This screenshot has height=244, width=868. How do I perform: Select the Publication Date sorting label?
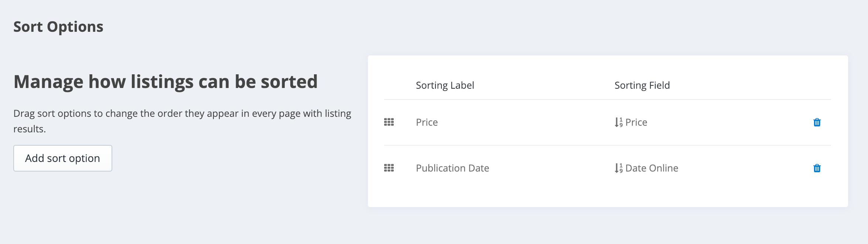point(452,168)
